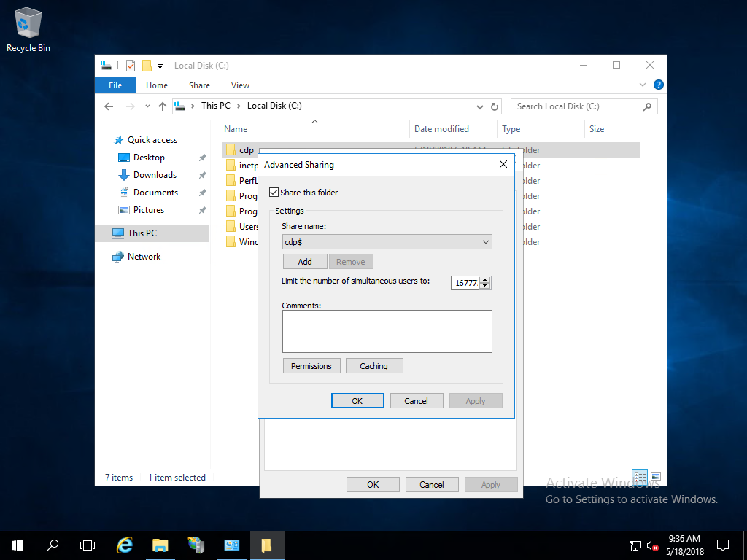Refresh the Local Disk folder view
The width and height of the screenshot is (747, 560).
point(495,106)
